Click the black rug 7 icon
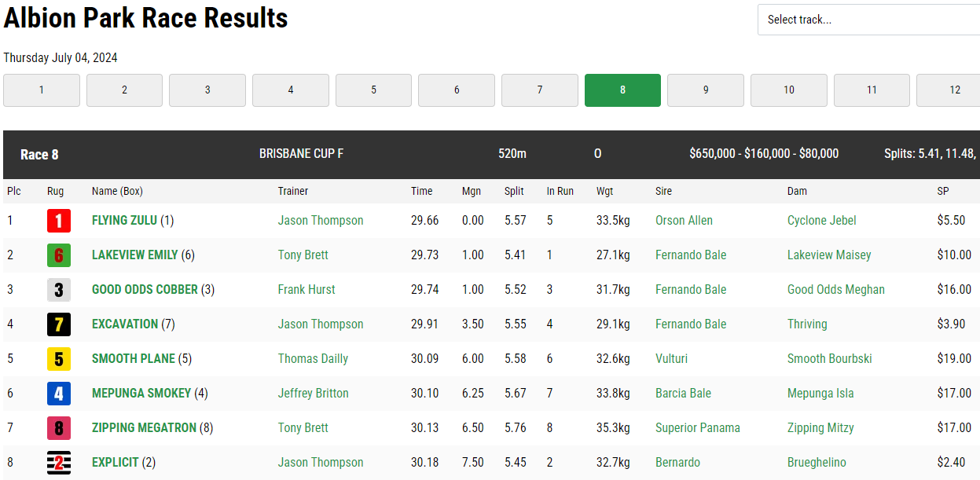Screen dimensions: 980x480 click(59, 324)
